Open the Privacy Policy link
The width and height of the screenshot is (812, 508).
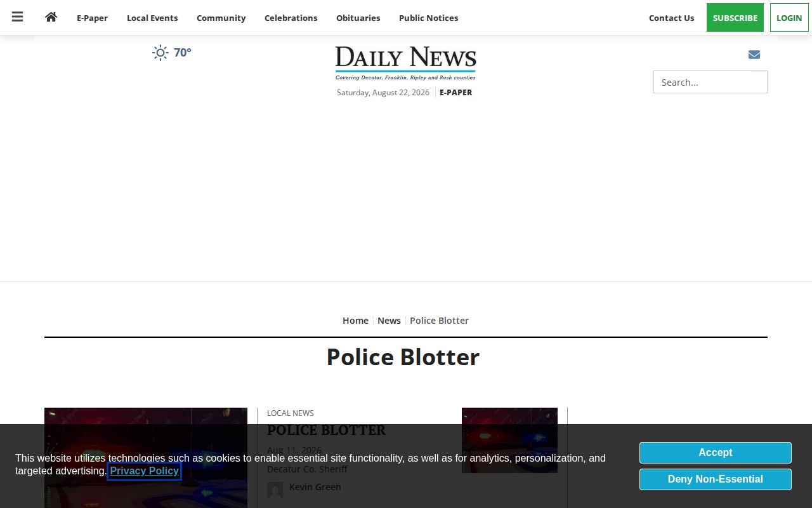tap(145, 471)
